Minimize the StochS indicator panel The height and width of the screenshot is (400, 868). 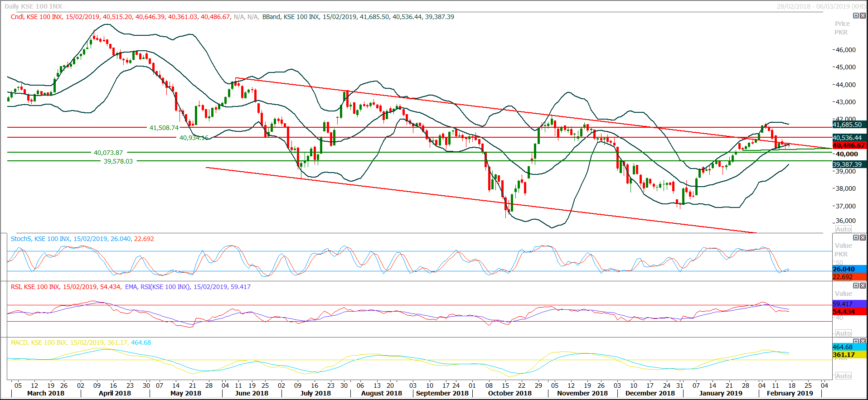pos(856,238)
